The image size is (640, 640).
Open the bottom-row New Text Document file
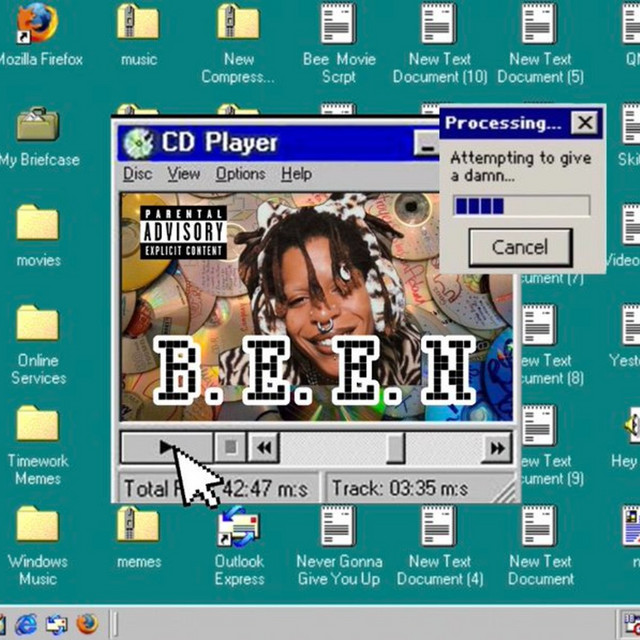tap(539, 526)
